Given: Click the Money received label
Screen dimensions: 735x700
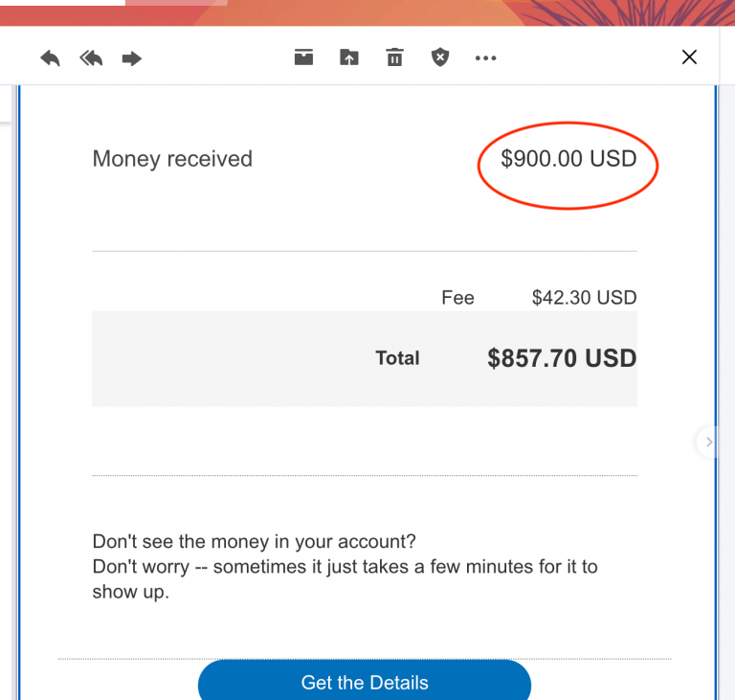Looking at the screenshot, I should tap(172, 159).
